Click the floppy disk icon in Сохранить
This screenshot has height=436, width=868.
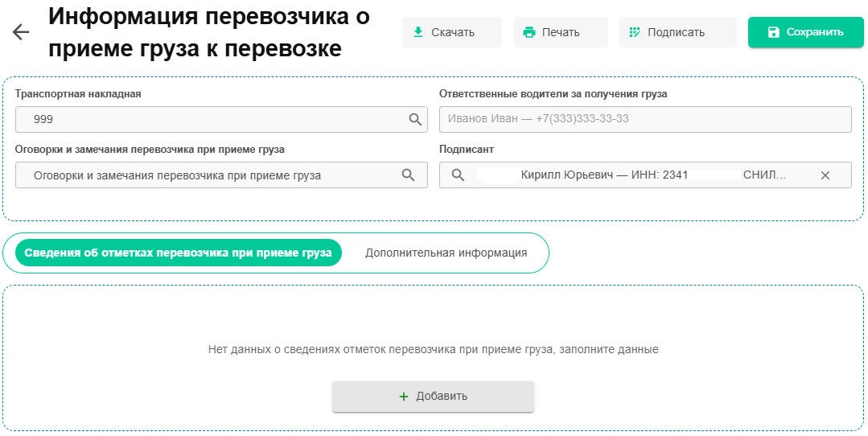click(x=773, y=32)
